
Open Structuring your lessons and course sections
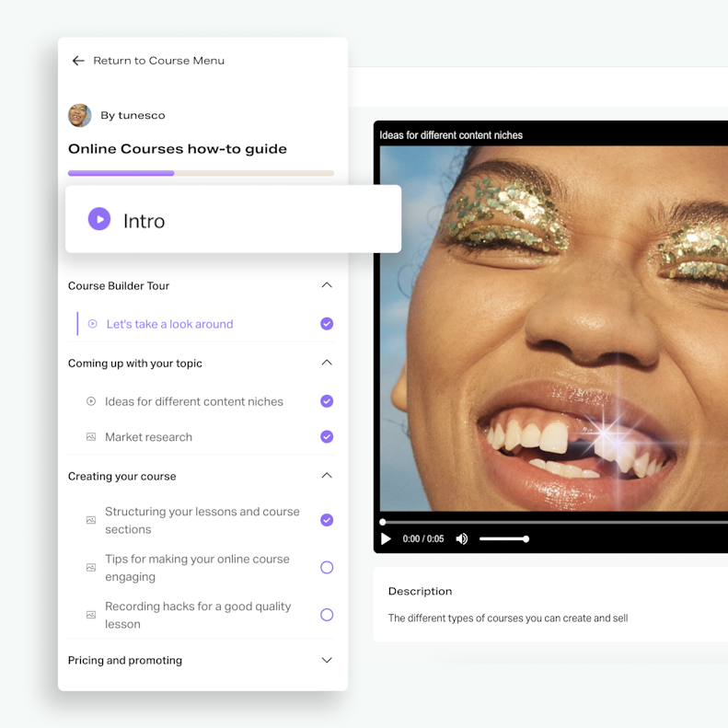click(x=202, y=521)
